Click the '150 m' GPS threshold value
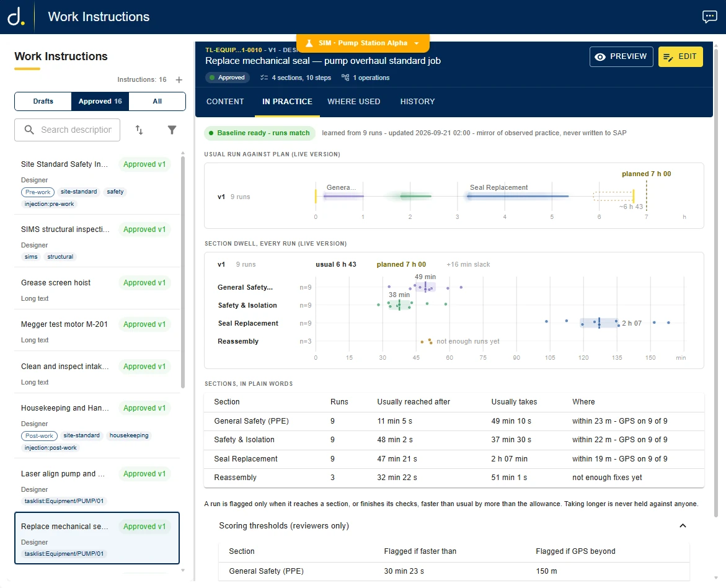 546,571
